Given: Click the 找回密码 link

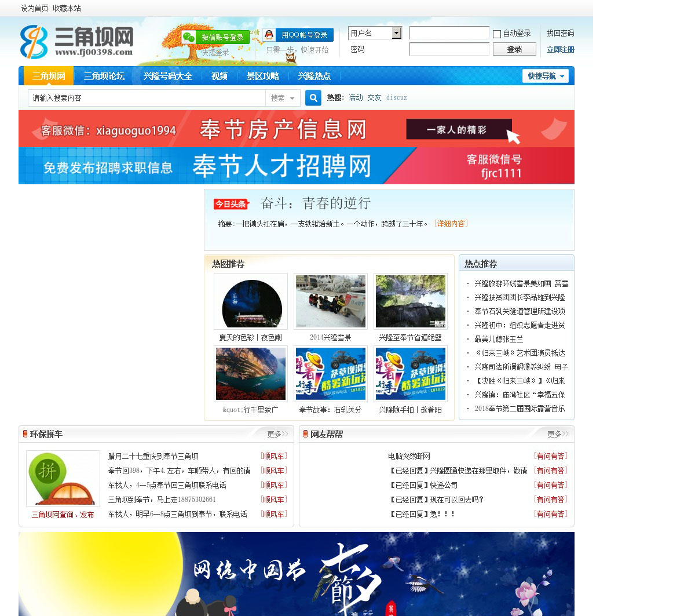Looking at the screenshot, I should pyautogui.click(x=561, y=34).
